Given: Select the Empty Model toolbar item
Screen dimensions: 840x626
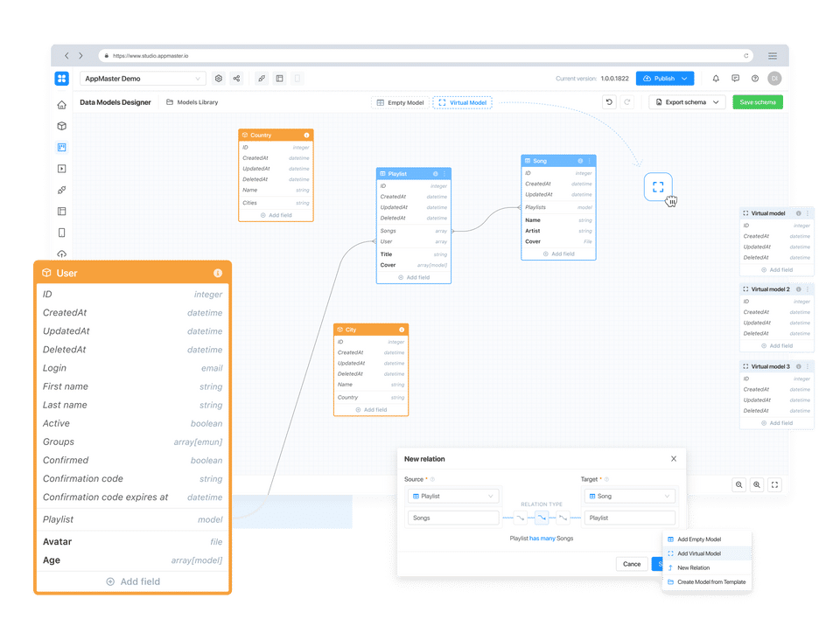Looking at the screenshot, I should (400, 102).
